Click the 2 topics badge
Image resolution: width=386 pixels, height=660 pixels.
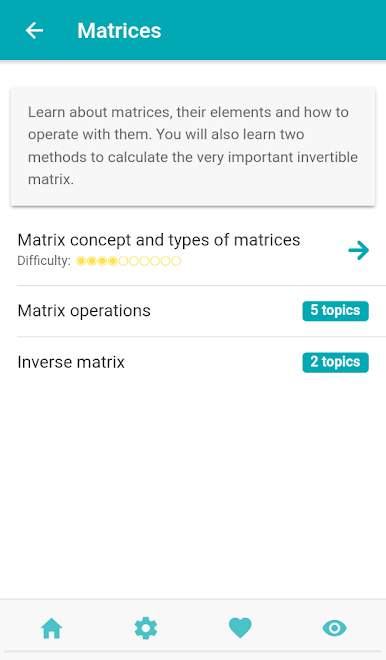[335, 362]
